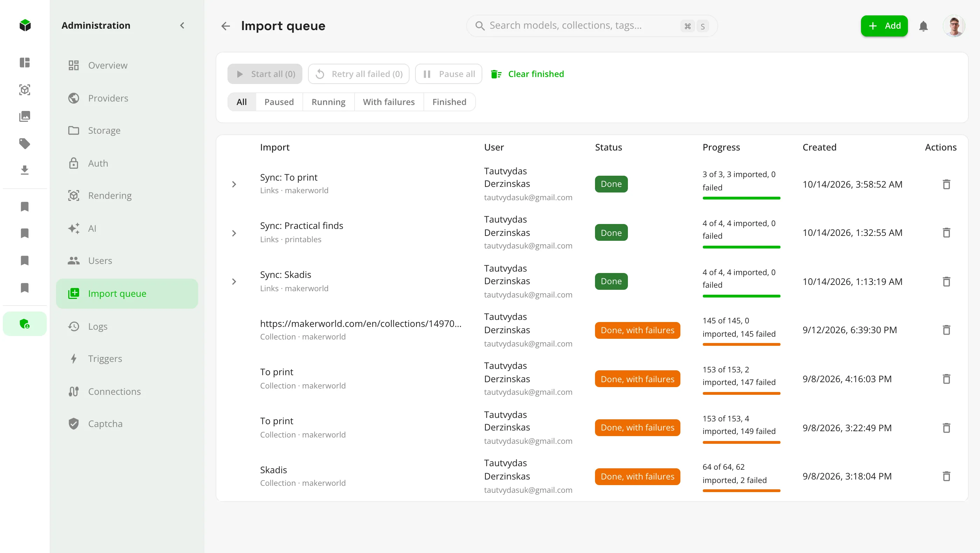
Task: Open Providers in Administration menu
Action: click(127, 98)
